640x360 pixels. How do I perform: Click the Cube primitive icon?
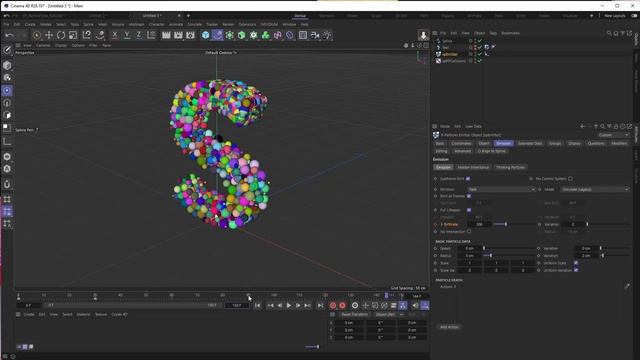(x=205, y=35)
